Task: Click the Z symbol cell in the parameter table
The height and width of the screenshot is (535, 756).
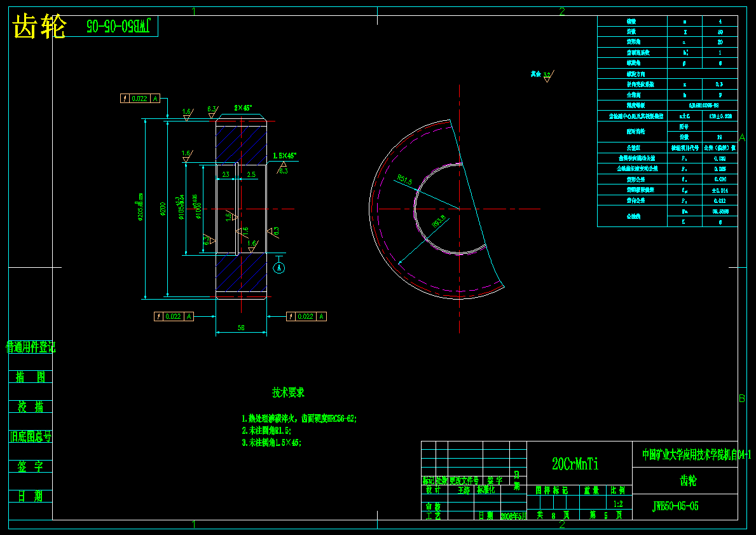Action: pyautogui.click(x=685, y=32)
